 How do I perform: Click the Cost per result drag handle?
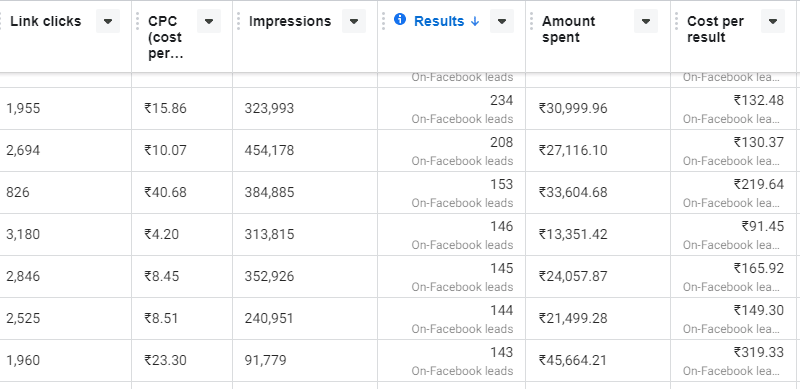tap(677, 21)
